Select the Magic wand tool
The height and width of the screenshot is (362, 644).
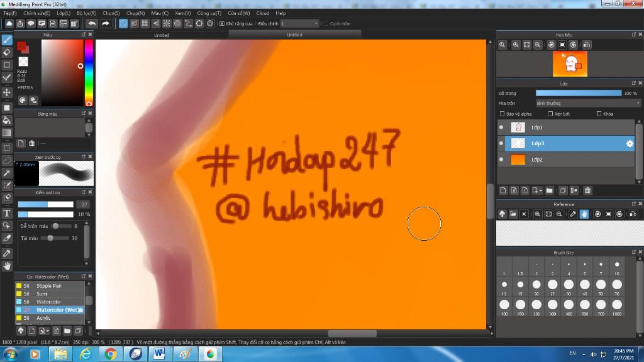click(7, 173)
